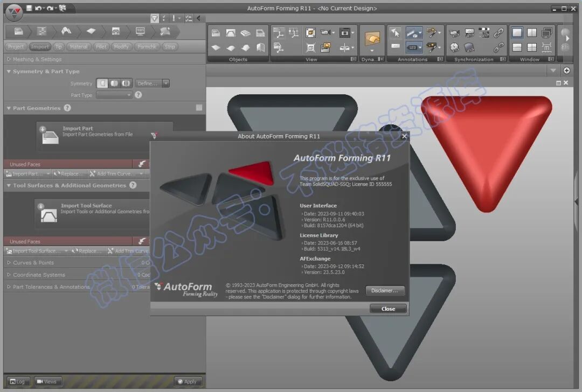Click the plus circle icon above the viewport
Image resolution: width=582 pixels, height=392 pixels.
pyautogui.click(x=566, y=71)
